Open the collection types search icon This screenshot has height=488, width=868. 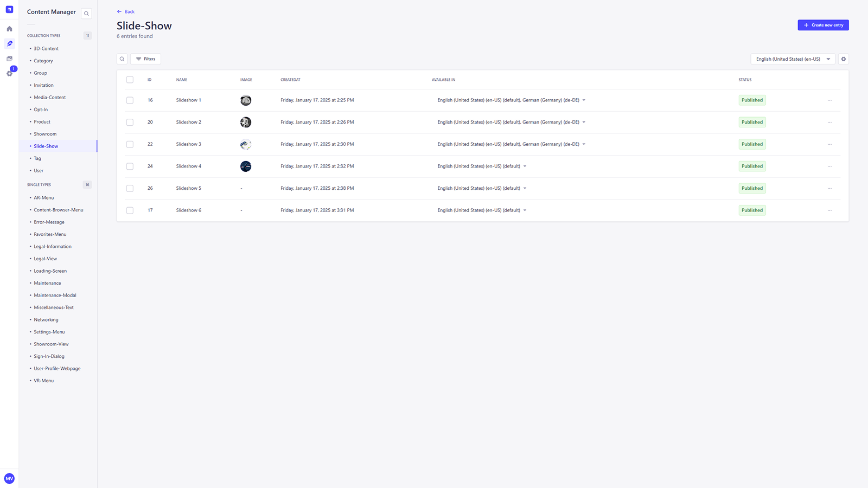click(86, 13)
